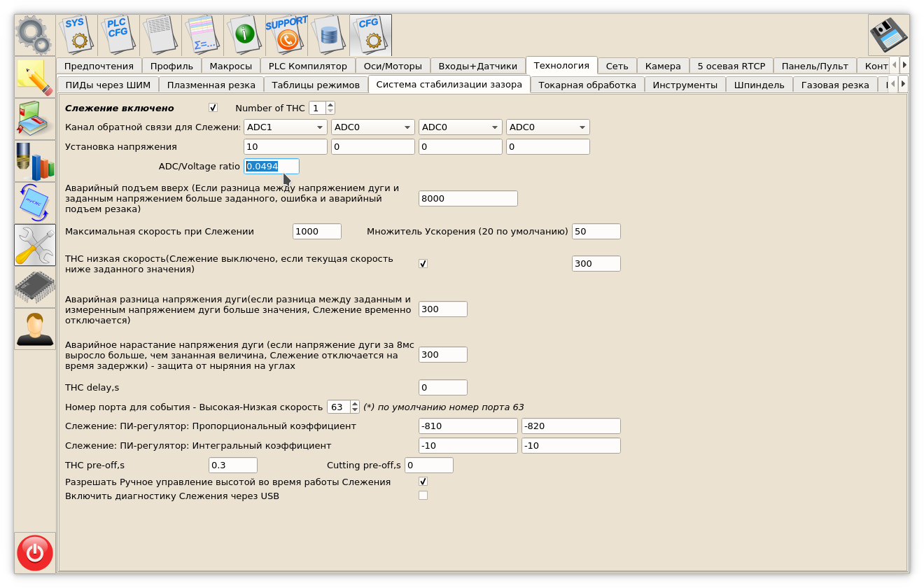Switch to the Входы+Датчики tab
The image size is (924, 588).
coord(478,66)
